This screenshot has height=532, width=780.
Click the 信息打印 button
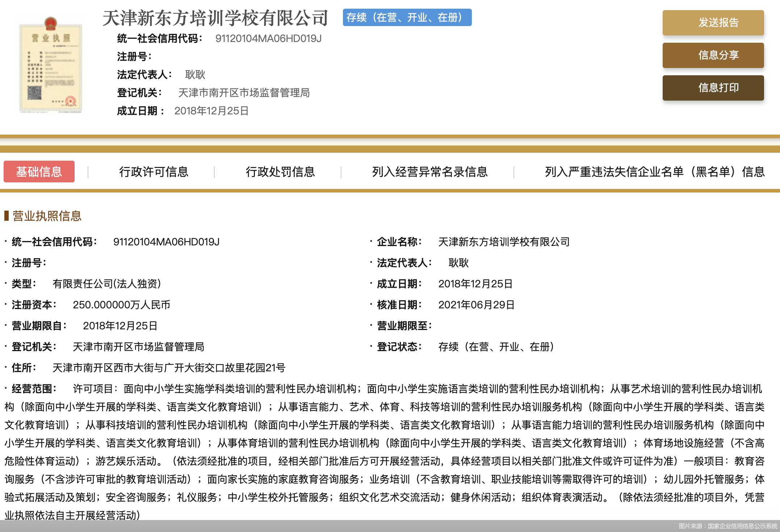point(713,88)
